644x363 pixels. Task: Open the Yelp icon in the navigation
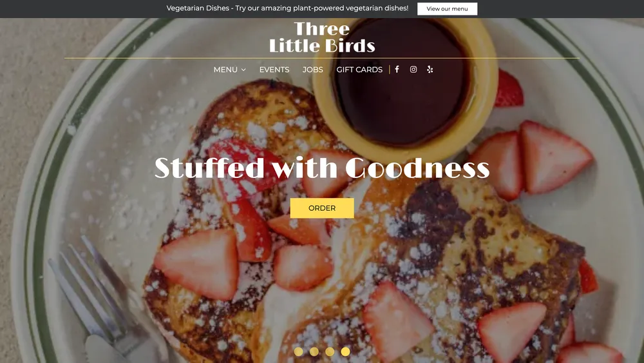pos(430,70)
